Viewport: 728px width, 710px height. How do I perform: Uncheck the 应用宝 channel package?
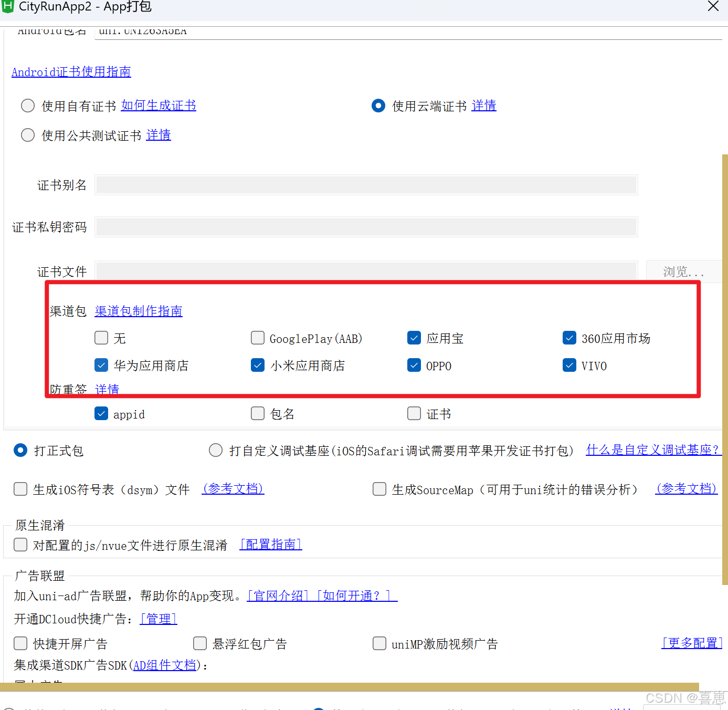click(414, 338)
